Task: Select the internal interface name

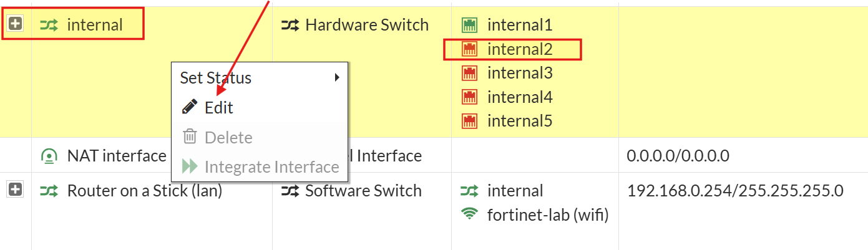Action: (x=95, y=25)
